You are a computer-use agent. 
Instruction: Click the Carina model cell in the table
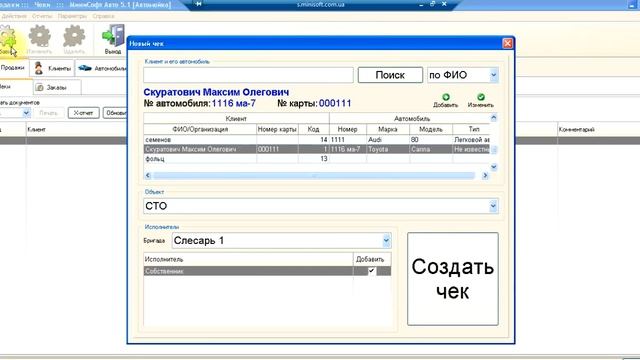click(431, 149)
